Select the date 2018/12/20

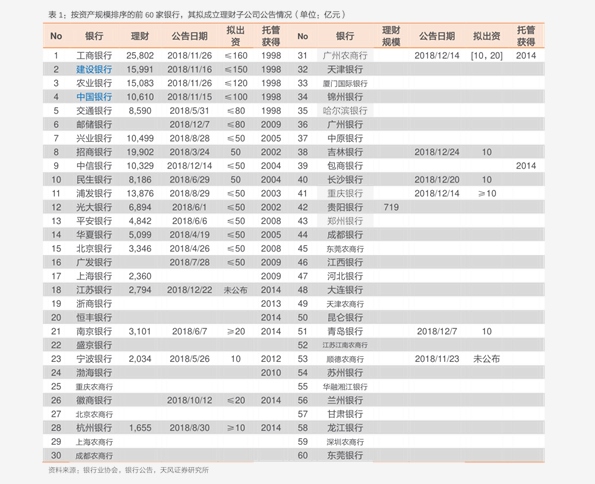(437, 180)
